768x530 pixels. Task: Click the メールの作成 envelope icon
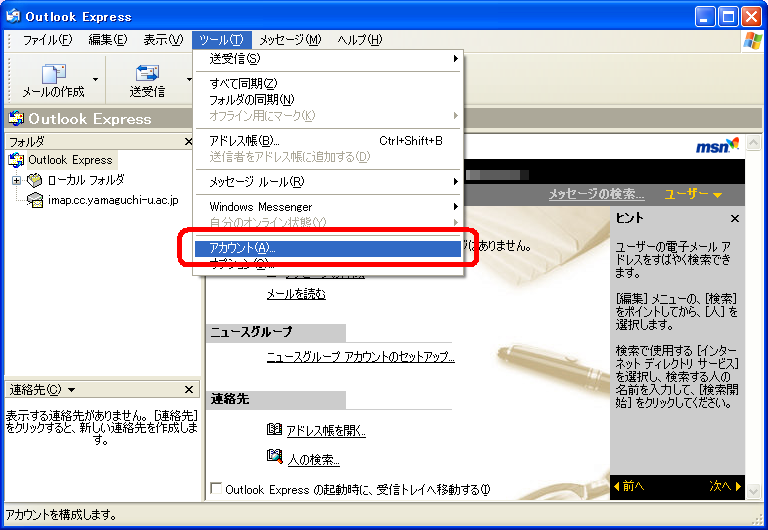point(53,73)
